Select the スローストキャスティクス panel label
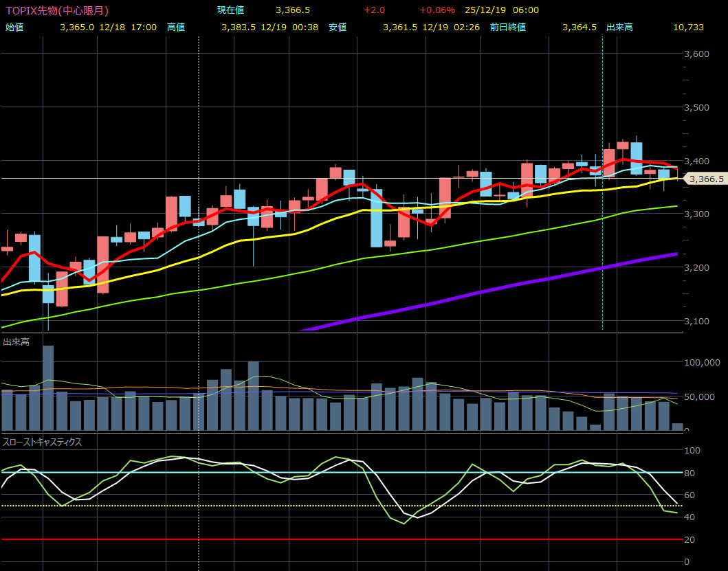 [43, 442]
